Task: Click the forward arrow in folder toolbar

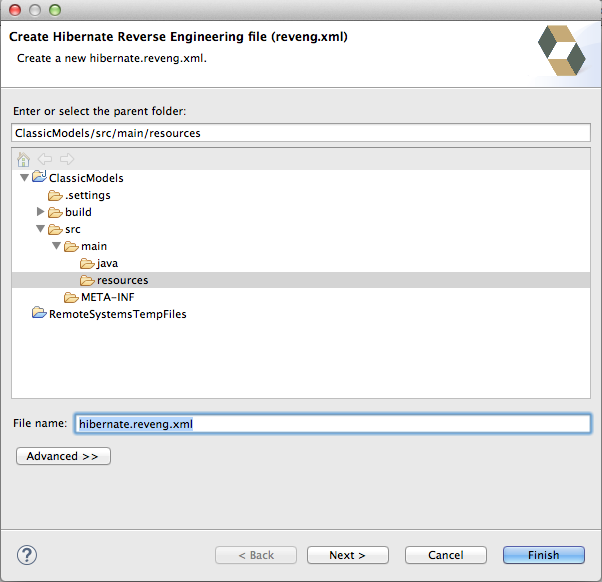Action: (67, 159)
